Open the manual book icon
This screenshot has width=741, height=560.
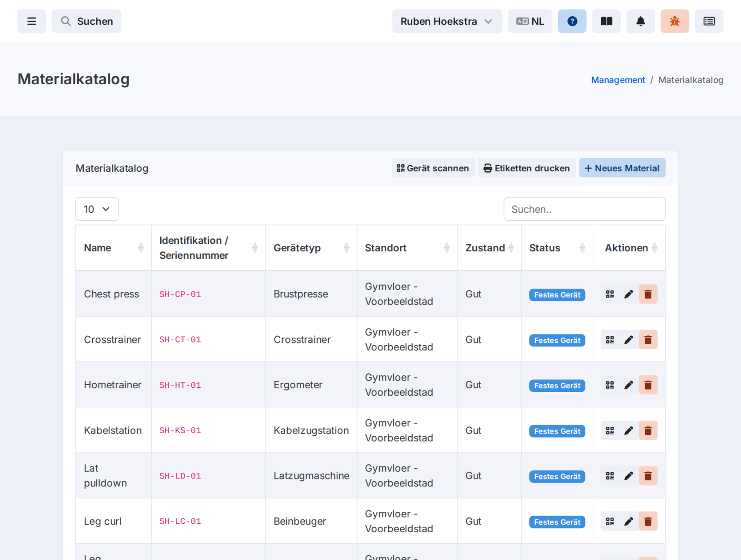pyautogui.click(x=606, y=21)
